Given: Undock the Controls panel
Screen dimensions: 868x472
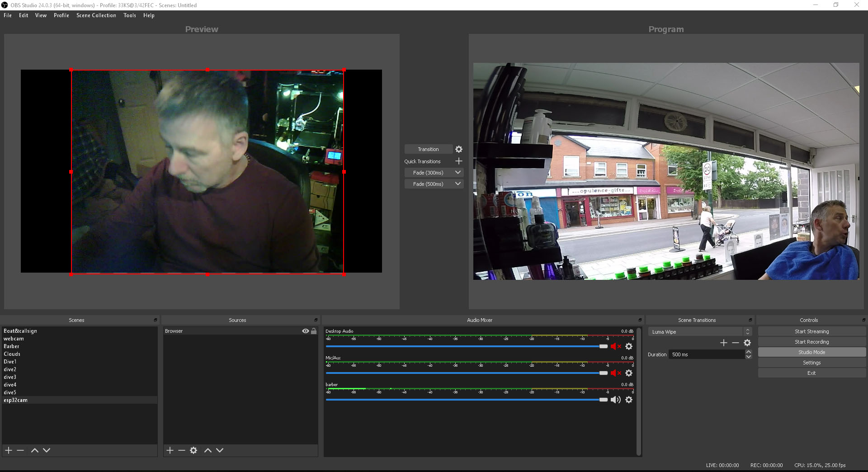Looking at the screenshot, I should tap(863, 320).
